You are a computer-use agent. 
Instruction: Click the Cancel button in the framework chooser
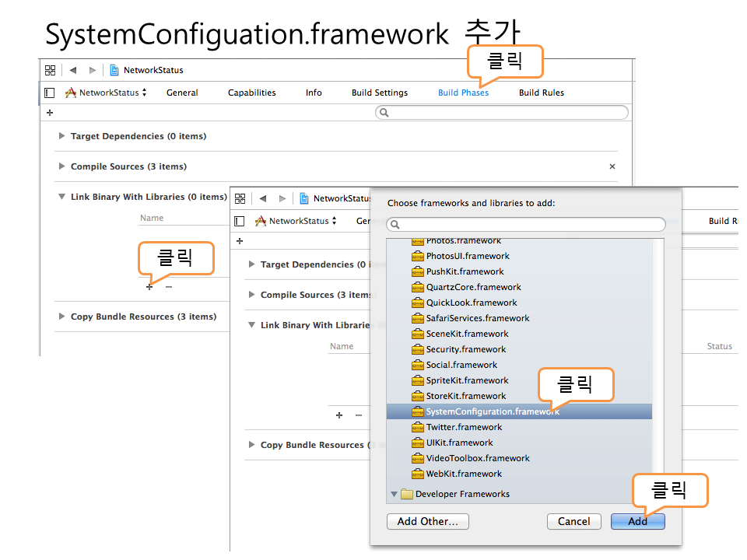573,521
